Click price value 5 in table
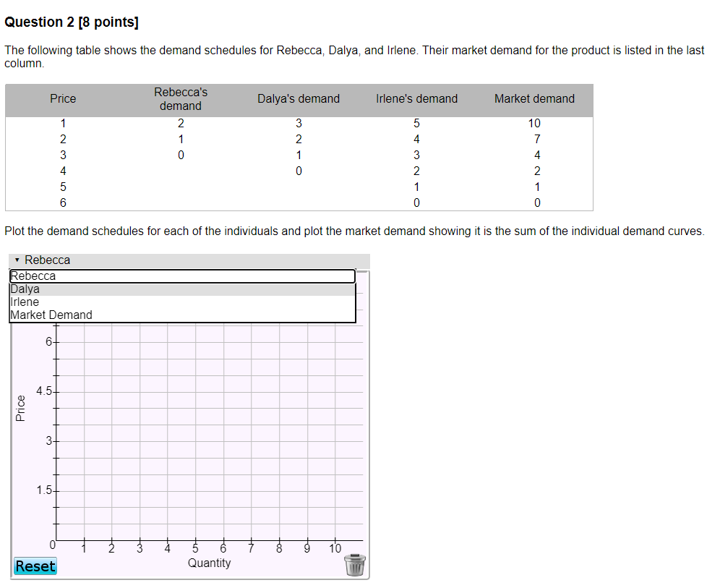Image resolution: width=707 pixels, height=588 pixels. click(63, 187)
